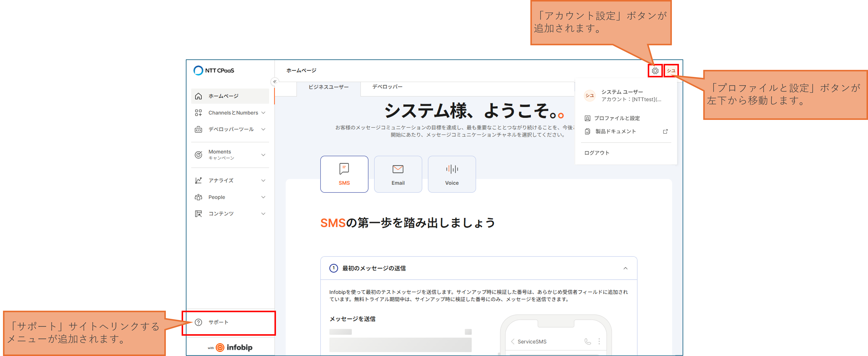Image resolution: width=868 pixels, height=356 pixels.
Task: Click the Content layout icon
Action: click(198, 214)
